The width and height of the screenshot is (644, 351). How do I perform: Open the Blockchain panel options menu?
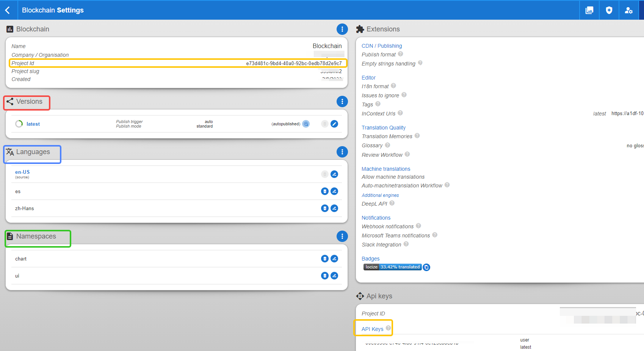click(342, 29)
